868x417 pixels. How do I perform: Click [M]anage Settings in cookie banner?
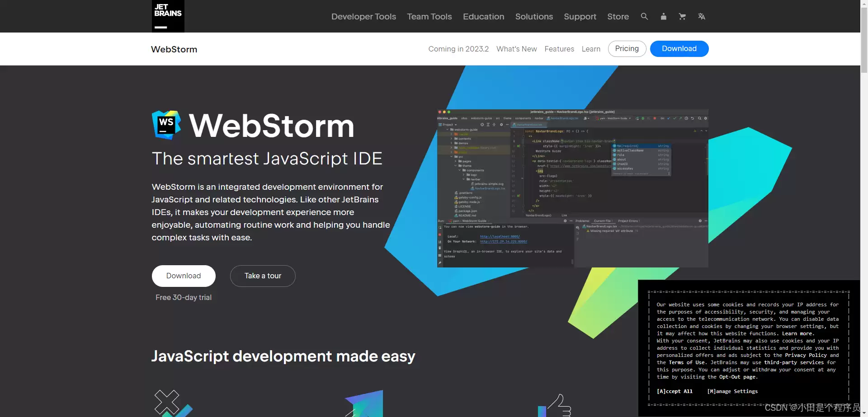coord(732,391)
